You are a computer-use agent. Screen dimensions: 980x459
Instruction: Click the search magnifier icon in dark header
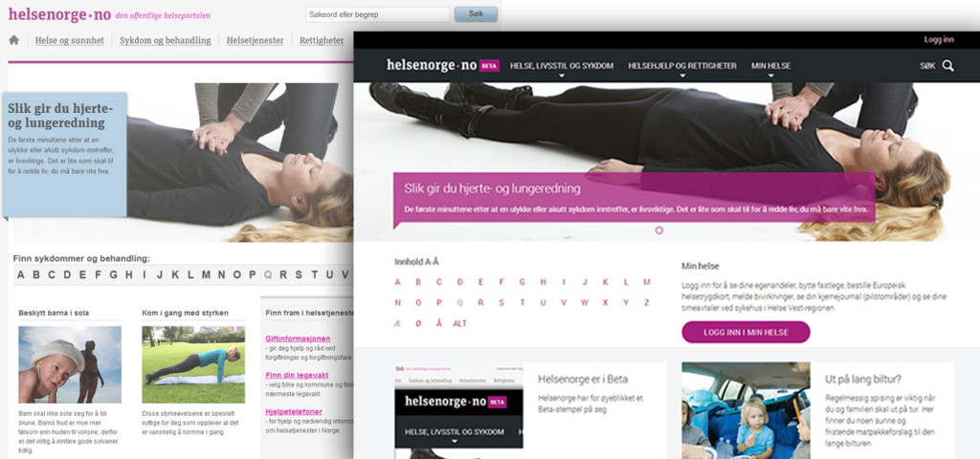pos(947,66)
